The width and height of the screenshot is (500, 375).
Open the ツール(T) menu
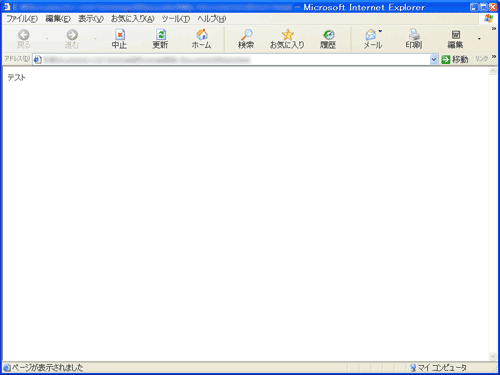point(176,19)
